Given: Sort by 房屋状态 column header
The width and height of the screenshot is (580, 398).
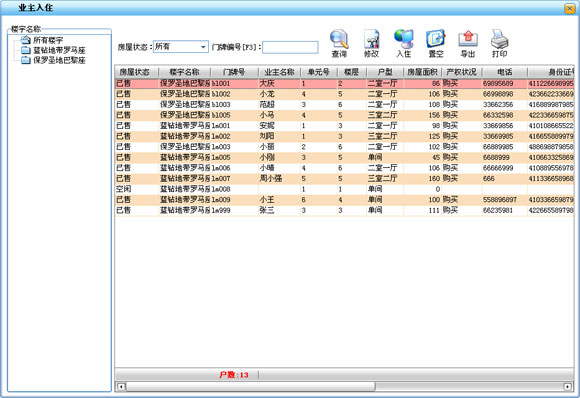Looking at the screenshot, I should tap(136, 72).
